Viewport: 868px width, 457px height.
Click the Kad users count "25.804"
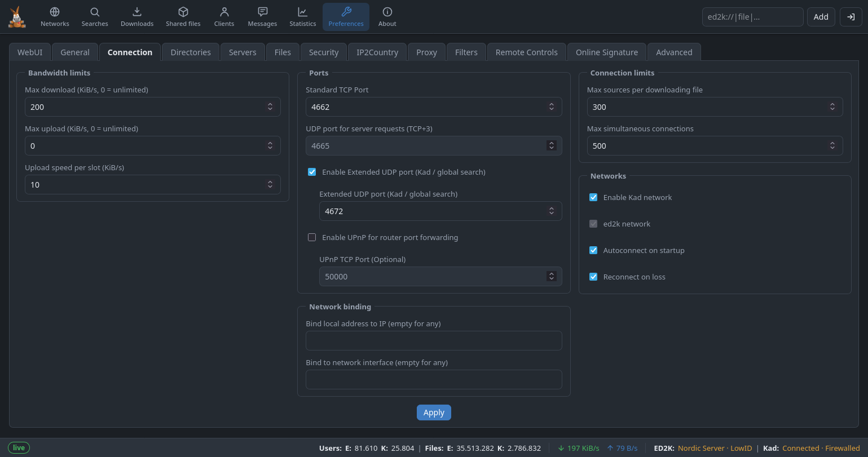click(x=402, y=448)
